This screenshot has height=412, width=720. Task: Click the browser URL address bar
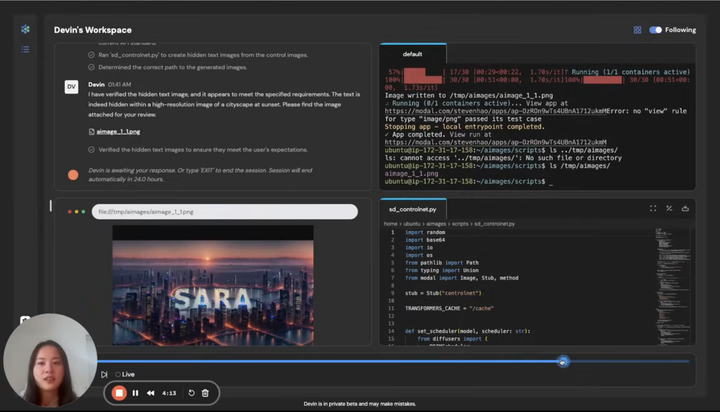(x=225, y=212)
